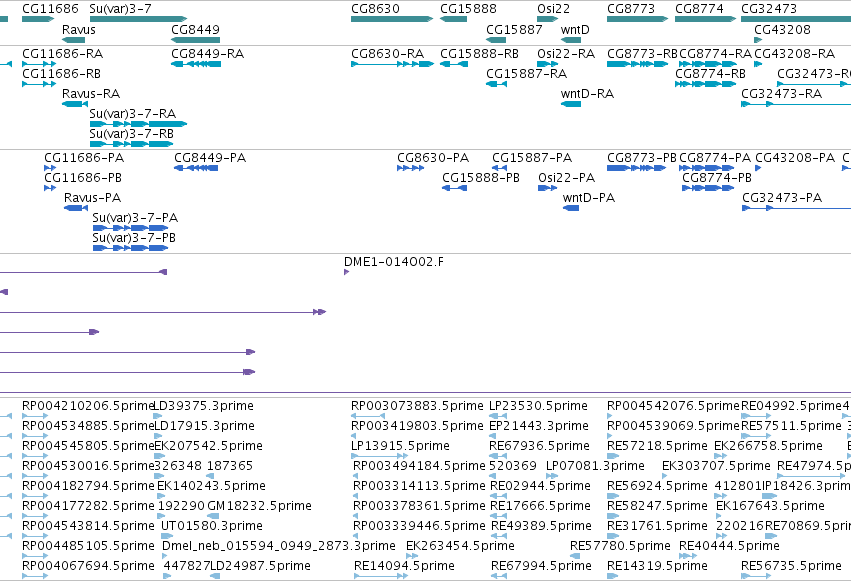Select the CG15887-RA transcript
Viewport: 851px width, 581px height.
pos(497,84)
